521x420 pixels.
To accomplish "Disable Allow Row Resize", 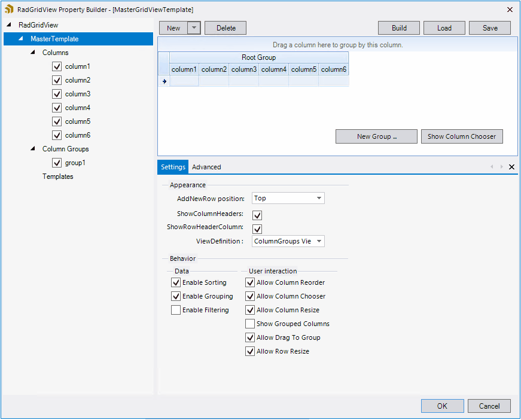I will tap(249, 351).
